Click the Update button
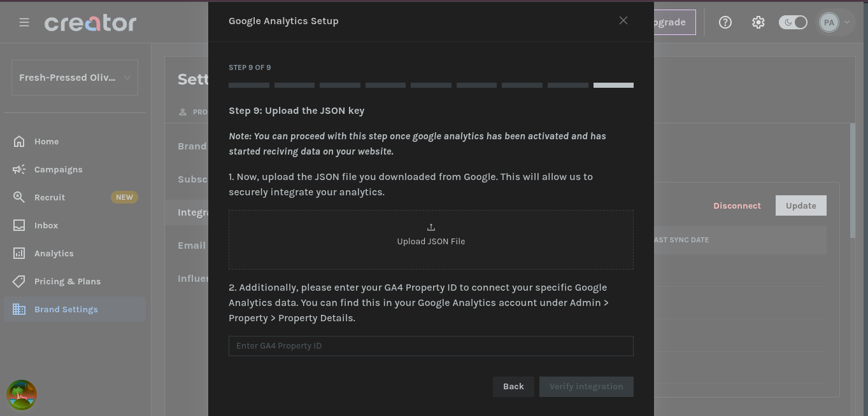868x416 pixels. pos(800,205)
